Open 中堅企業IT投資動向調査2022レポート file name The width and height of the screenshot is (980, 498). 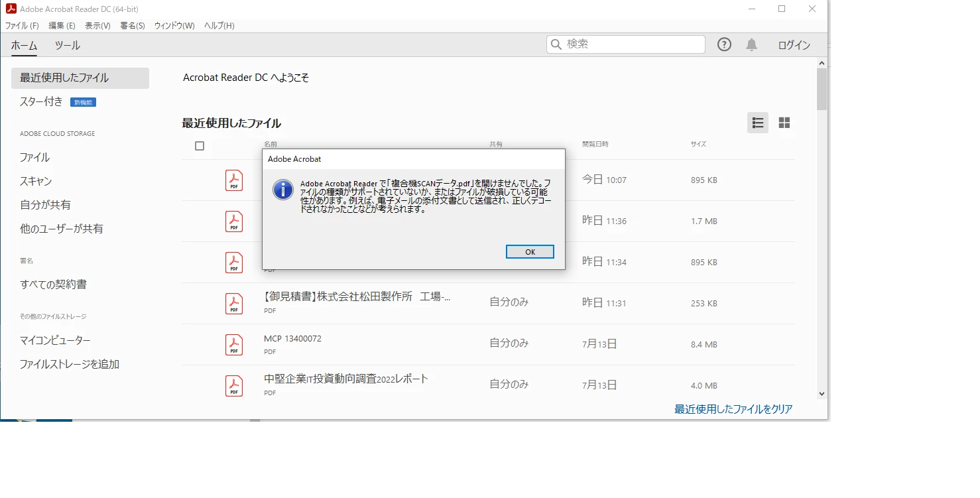pyautogui.click(x=346, y=379)
